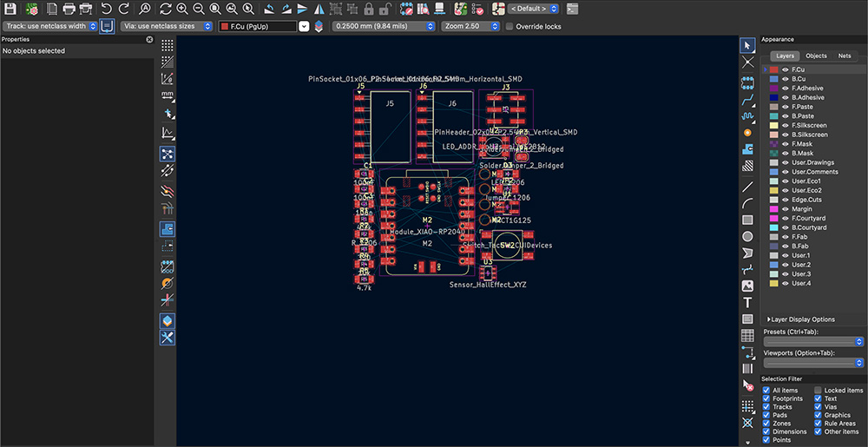Toggle auto track width button

[x=107, y=26]
